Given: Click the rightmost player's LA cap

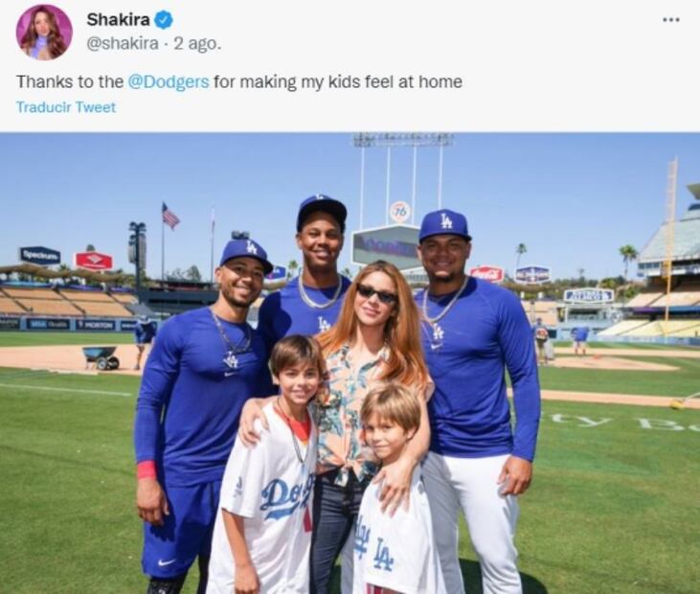Looking at the screenshot, I should [x=444, y=225].
